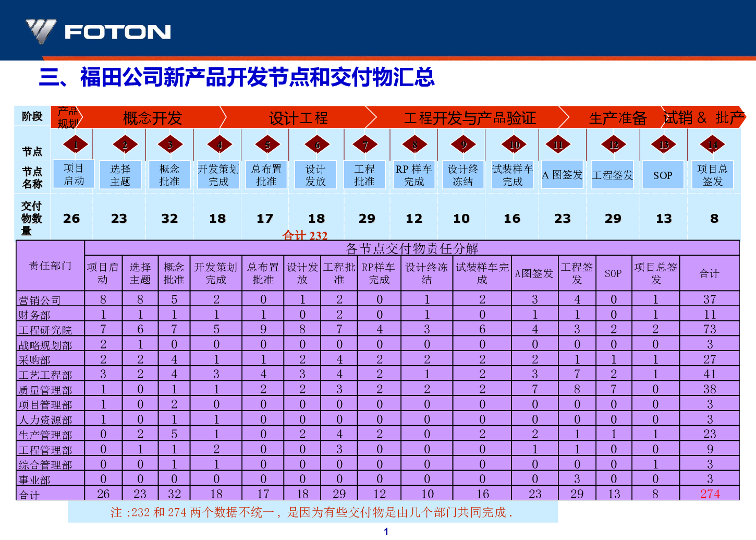Screen dimensions: 756x540
Task: Click the 责任部门 header cell
Action: tap(50, 266)
